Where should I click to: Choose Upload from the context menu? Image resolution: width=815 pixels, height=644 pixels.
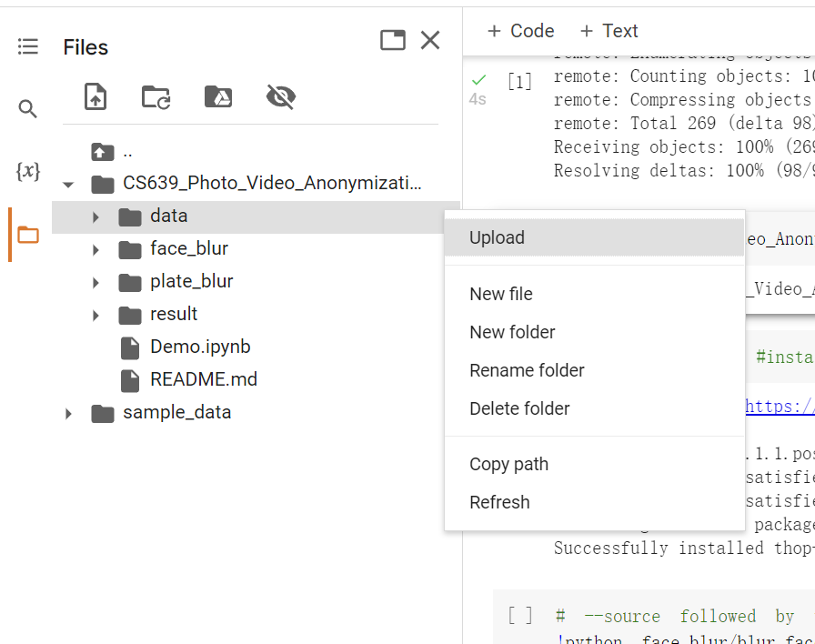(x=497, y=237)
